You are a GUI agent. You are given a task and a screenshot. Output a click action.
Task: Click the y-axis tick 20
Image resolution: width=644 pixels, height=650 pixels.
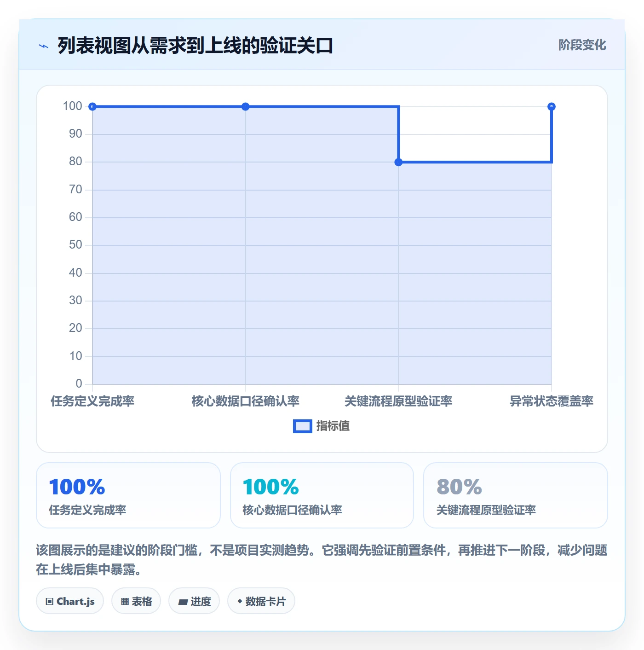tap(75, 328)
